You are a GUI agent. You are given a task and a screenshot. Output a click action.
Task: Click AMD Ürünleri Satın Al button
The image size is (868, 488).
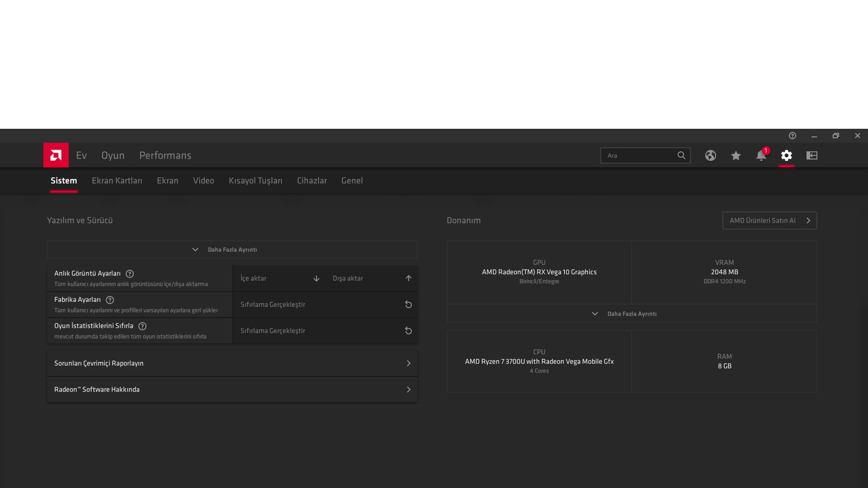point(770,221)
